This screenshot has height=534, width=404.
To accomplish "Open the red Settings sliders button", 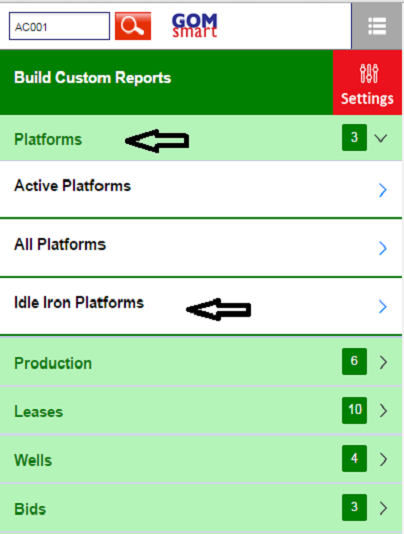I will click(x=367, y=82).
